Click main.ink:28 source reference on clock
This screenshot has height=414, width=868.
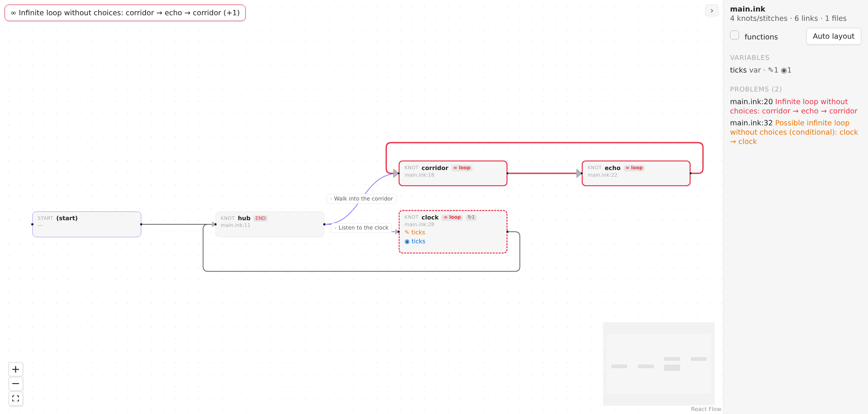point(419,225)
